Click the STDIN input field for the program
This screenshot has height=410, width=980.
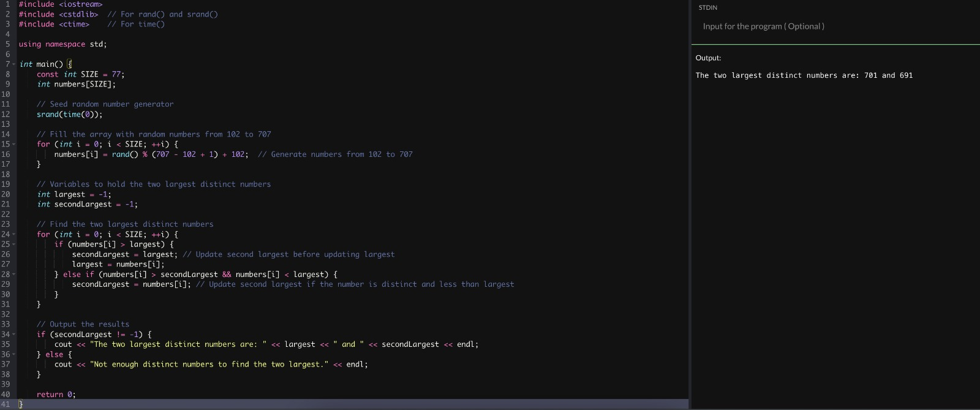point(835,26)
